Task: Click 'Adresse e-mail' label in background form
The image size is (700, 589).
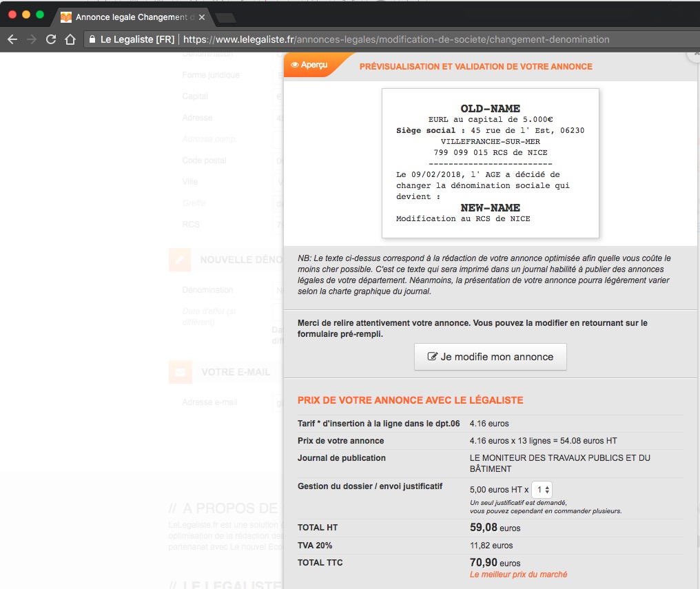Action: (209, 402)
